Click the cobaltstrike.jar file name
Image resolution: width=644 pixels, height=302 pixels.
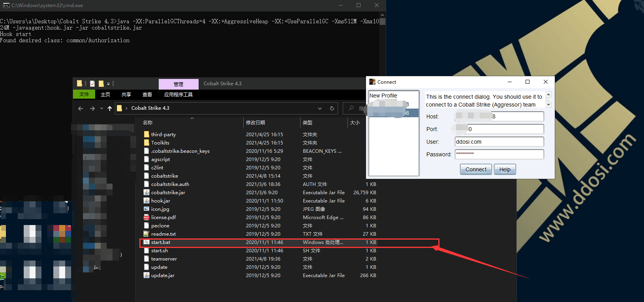tap(168, 193)
